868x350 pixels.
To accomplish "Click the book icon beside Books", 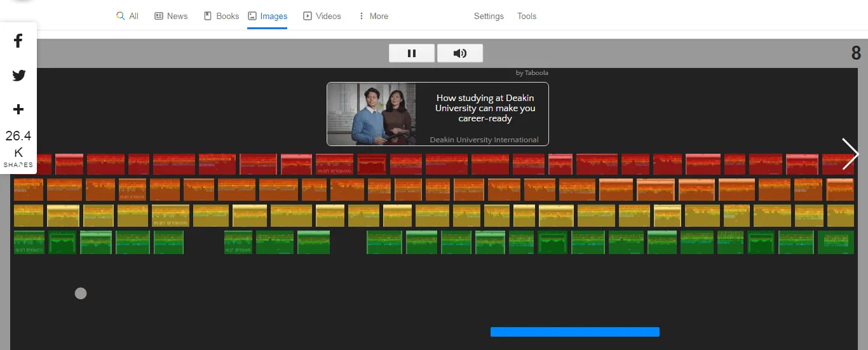I will (207, 16).
